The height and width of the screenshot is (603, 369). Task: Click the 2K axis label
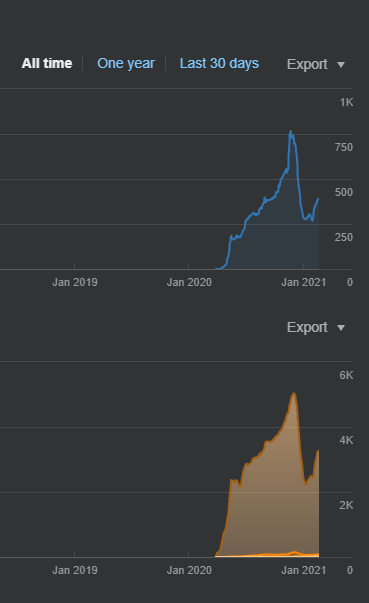(346, 505)
